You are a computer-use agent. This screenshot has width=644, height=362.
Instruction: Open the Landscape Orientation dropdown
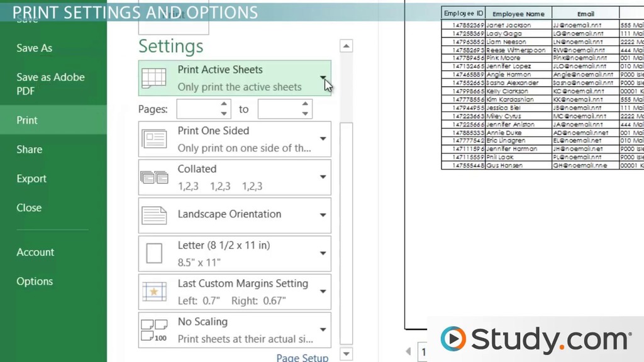[x=323, y=215]
